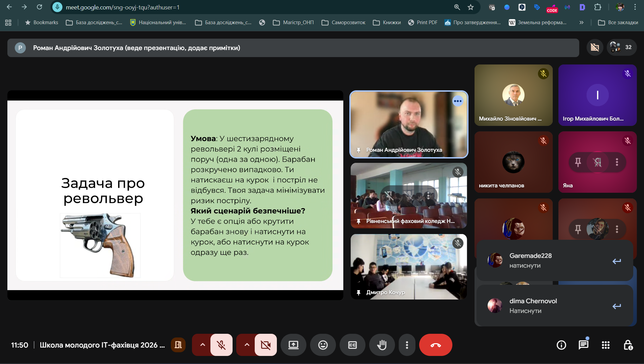Screen dimensions: 644x364
Task: Open the blue circle browser extension
Action: [507, 7]
